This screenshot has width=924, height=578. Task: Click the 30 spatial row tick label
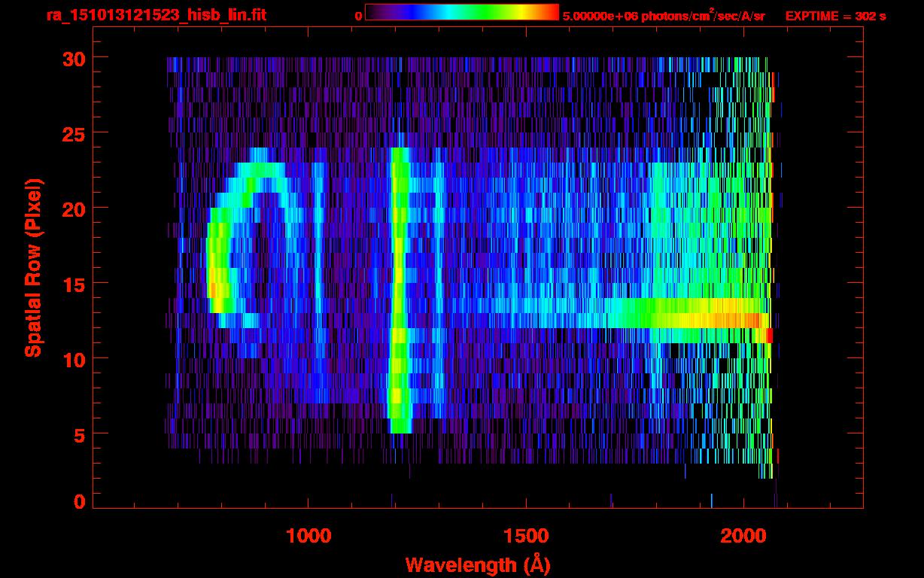(74, 58)
